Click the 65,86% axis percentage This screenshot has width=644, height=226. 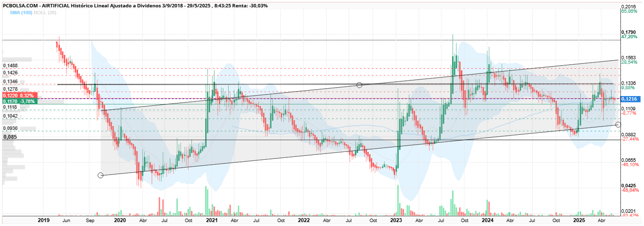tap(628, 11)
